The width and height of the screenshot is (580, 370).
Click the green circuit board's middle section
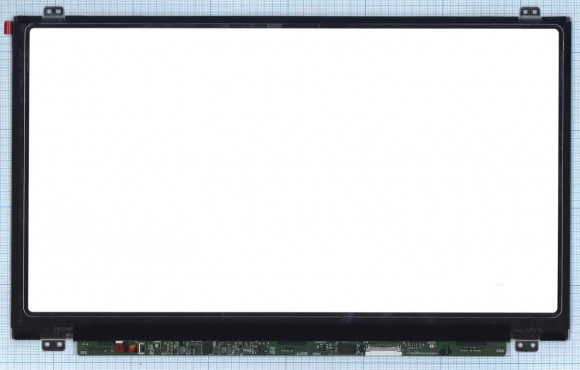(291, 348)
